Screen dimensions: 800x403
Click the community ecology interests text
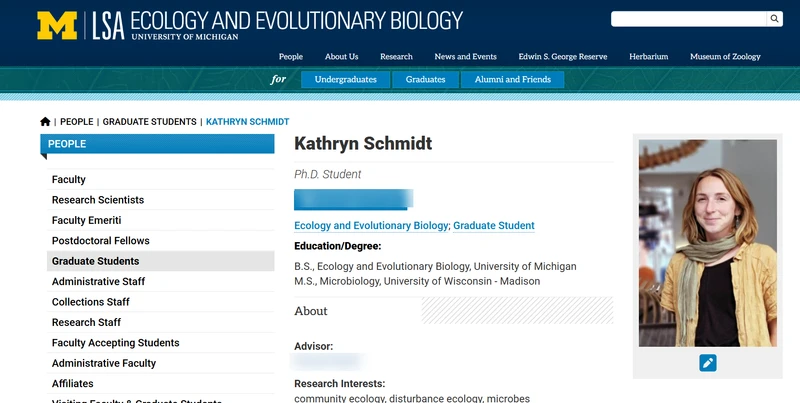tap(412, 398)
